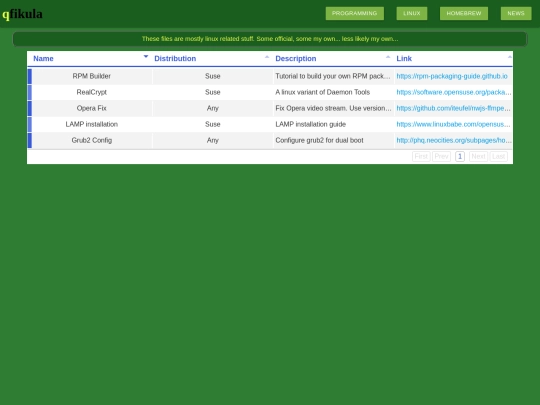Open the News section
Viewport: 540px width, 405px height.
click(516, 13)
